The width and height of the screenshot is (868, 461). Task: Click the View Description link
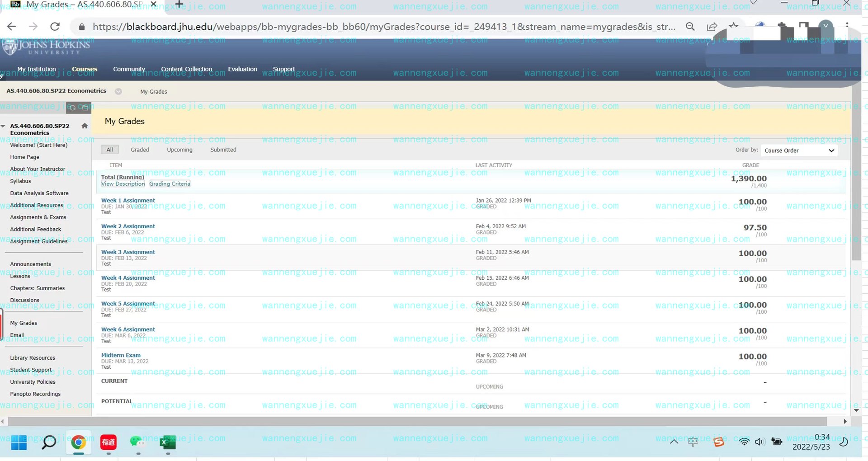click(x=123, y=184)
